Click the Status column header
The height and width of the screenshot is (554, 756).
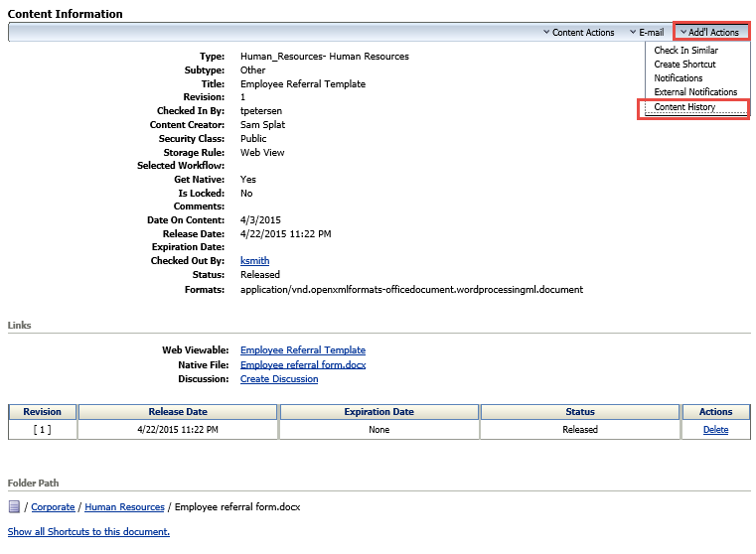coord(579,412)
